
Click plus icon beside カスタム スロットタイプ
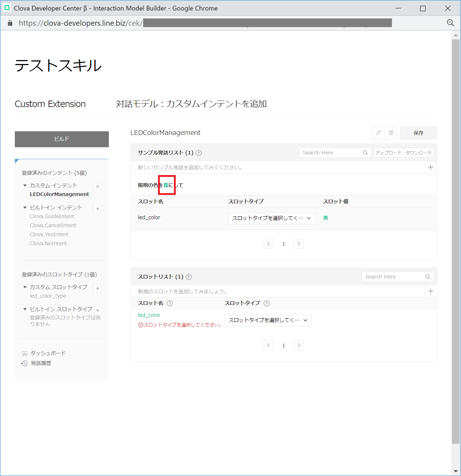pos(98,288)
